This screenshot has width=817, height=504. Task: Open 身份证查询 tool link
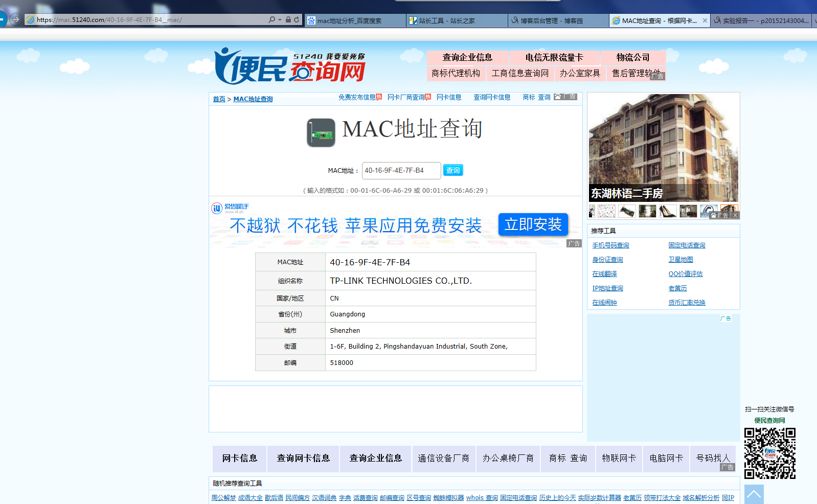click(x=607, y=260)
